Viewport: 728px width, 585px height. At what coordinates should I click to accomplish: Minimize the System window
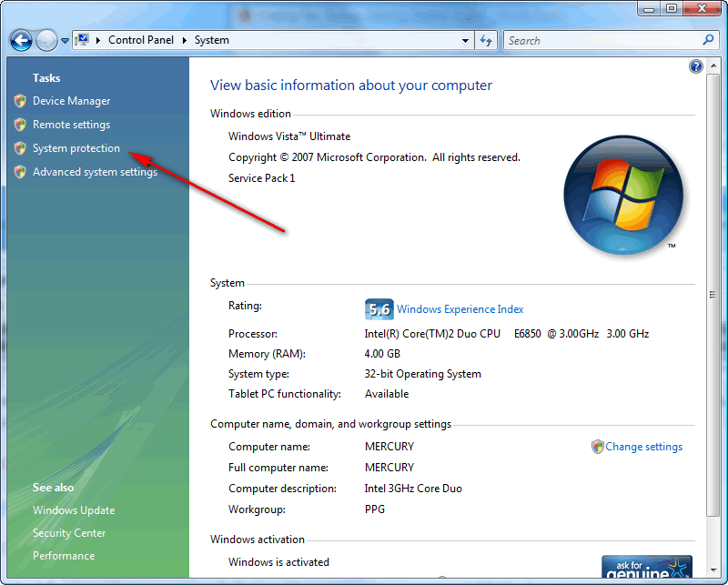(x=649, y=9)
